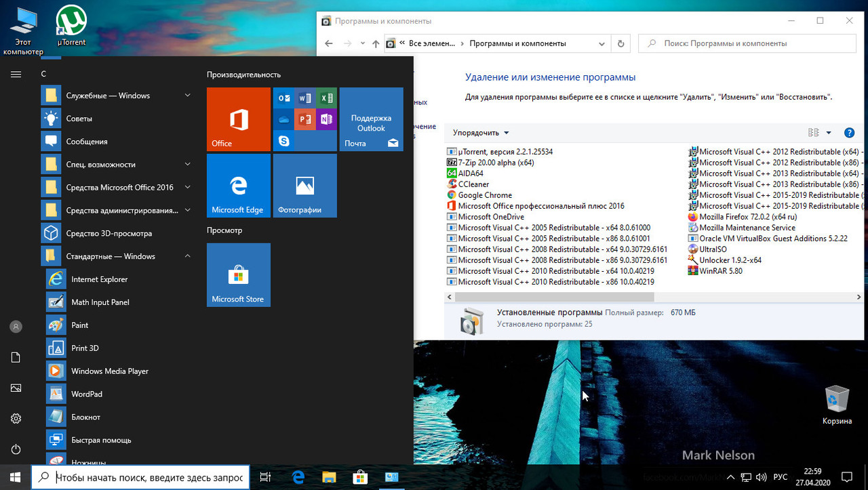Open Paint from the Start menu

79,325
